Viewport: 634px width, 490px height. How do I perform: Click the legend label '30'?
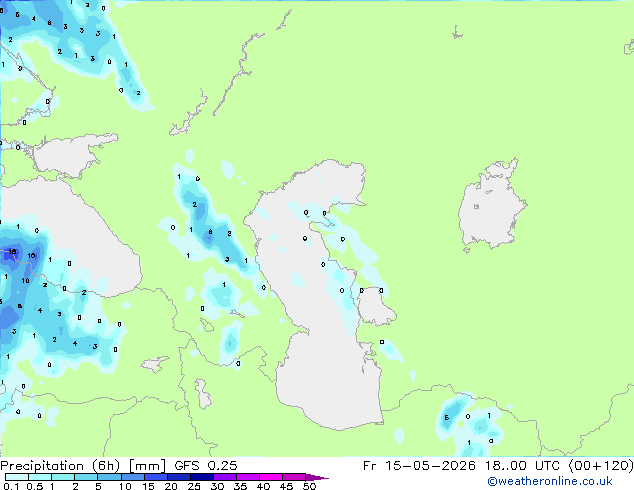(217, 486)
